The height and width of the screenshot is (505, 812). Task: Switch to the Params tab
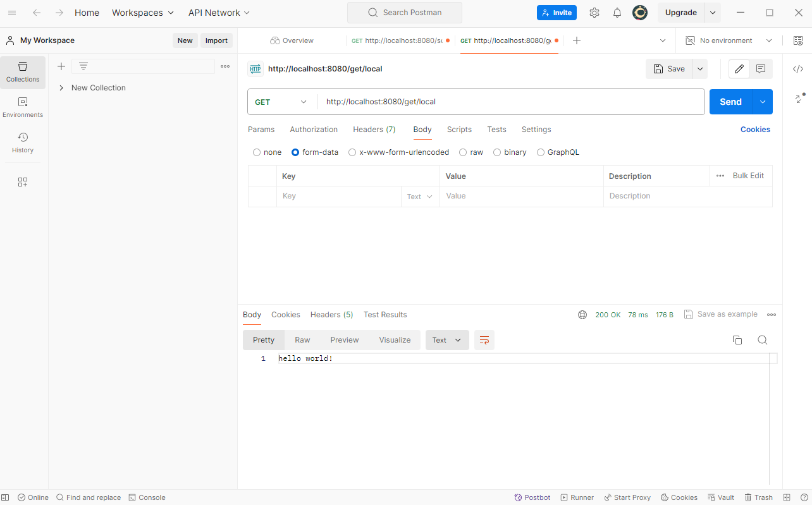(261, 130)
